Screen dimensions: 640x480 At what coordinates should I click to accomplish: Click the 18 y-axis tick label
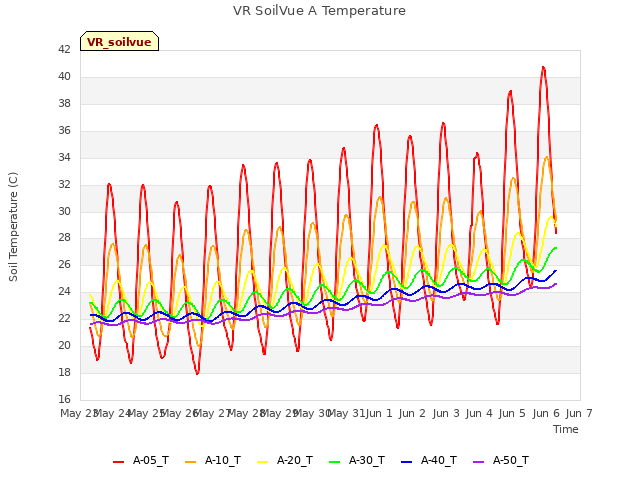point(64,372)
